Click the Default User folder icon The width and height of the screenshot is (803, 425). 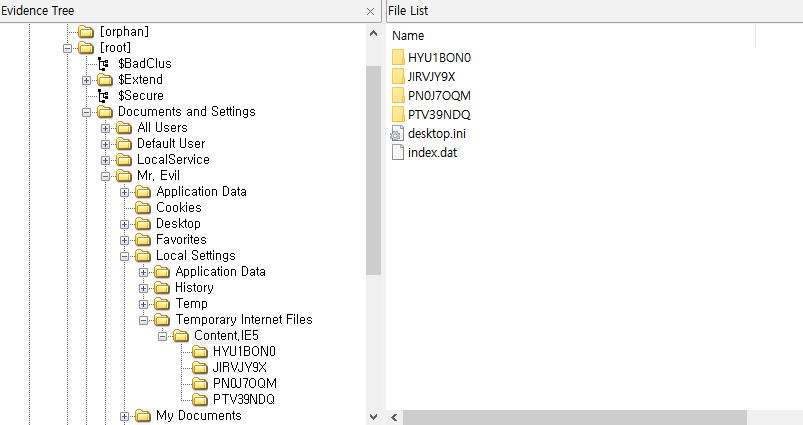[124, 144]
